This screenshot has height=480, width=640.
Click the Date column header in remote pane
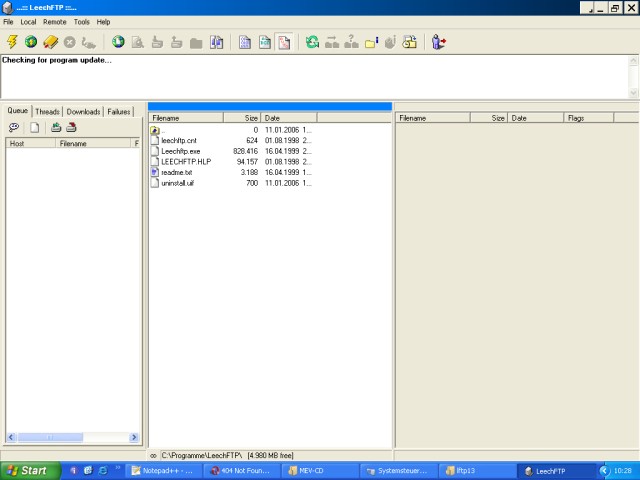click(536, 118)
